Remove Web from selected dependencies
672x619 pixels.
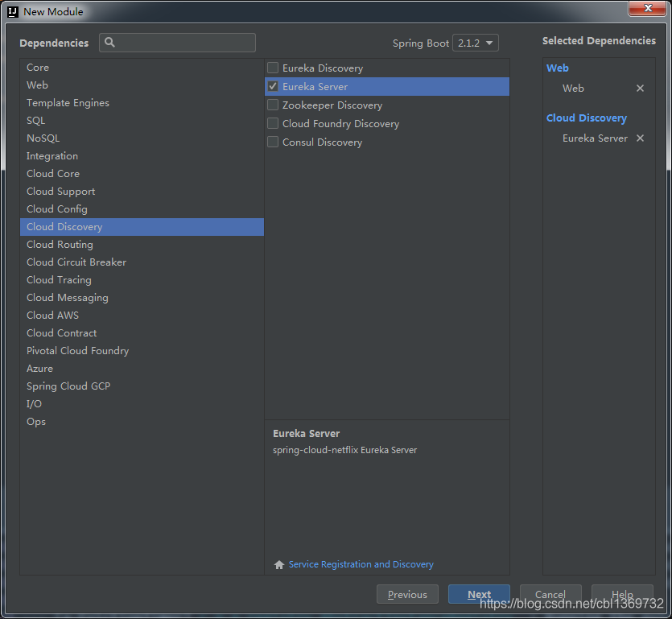tap(640, 89)
